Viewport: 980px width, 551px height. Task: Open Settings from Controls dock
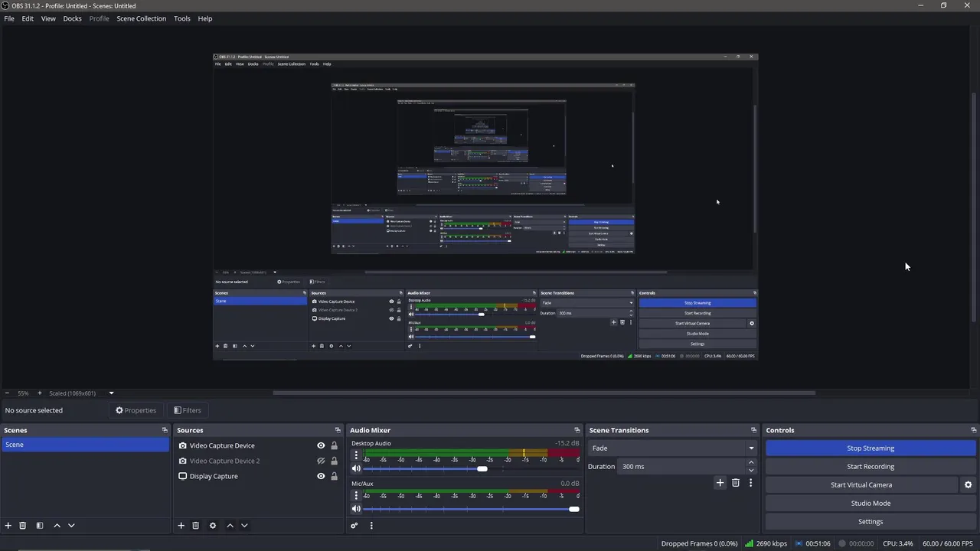pos(871,522)
